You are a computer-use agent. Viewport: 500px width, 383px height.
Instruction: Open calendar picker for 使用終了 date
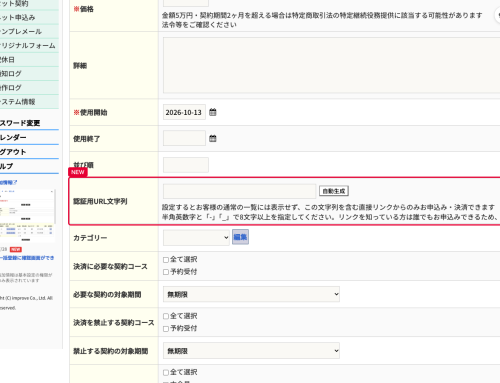point(213,138)
